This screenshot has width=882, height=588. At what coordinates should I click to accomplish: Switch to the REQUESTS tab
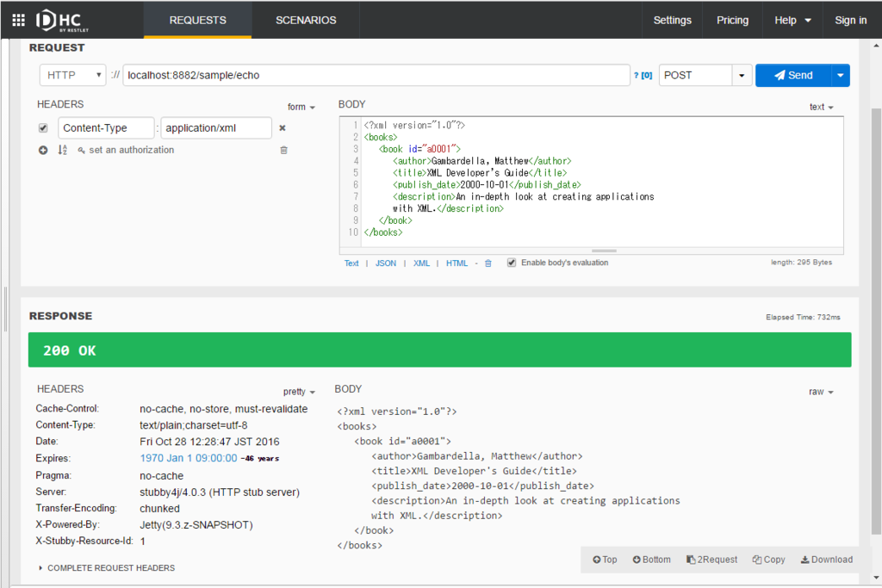pos(197,21)
